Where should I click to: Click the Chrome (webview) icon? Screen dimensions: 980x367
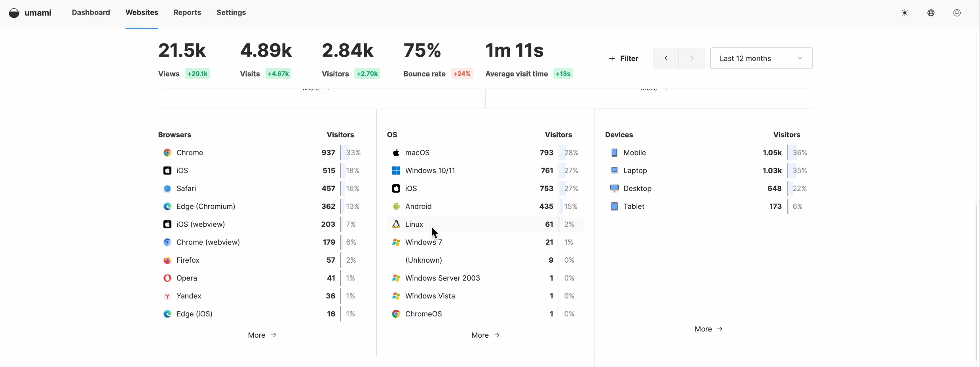167,242
